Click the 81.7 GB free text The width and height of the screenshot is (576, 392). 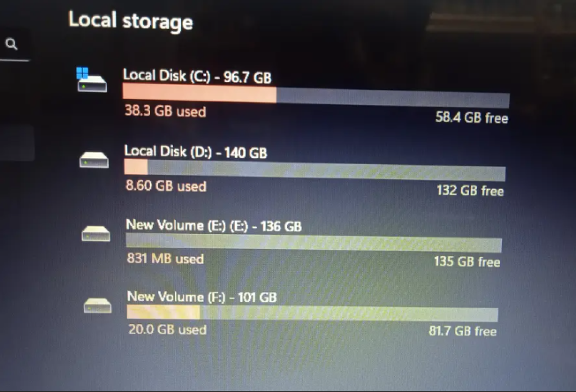462,330
